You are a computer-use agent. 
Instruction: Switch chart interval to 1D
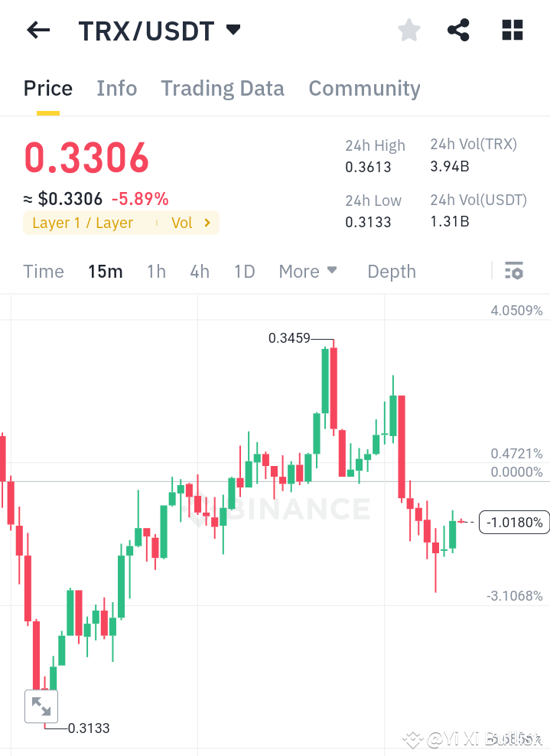coord(244,271)
